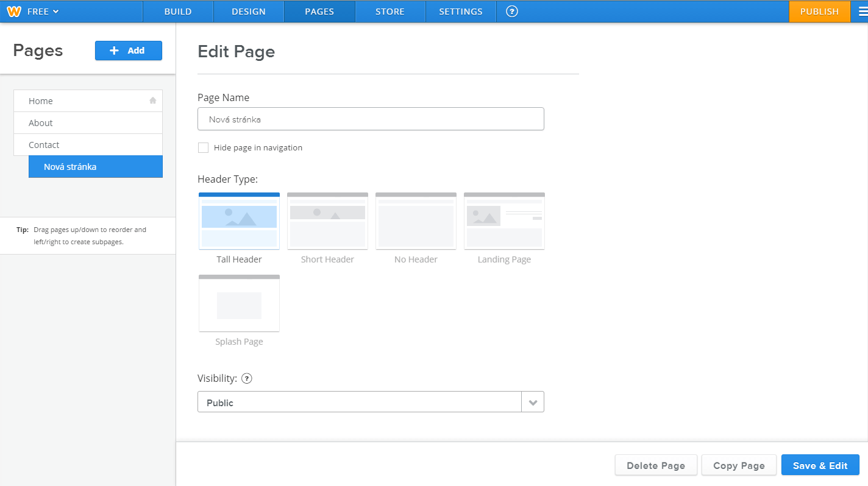Expand the Visibility dropdown arrow
The image size is (868, 486).
(533, 403)
